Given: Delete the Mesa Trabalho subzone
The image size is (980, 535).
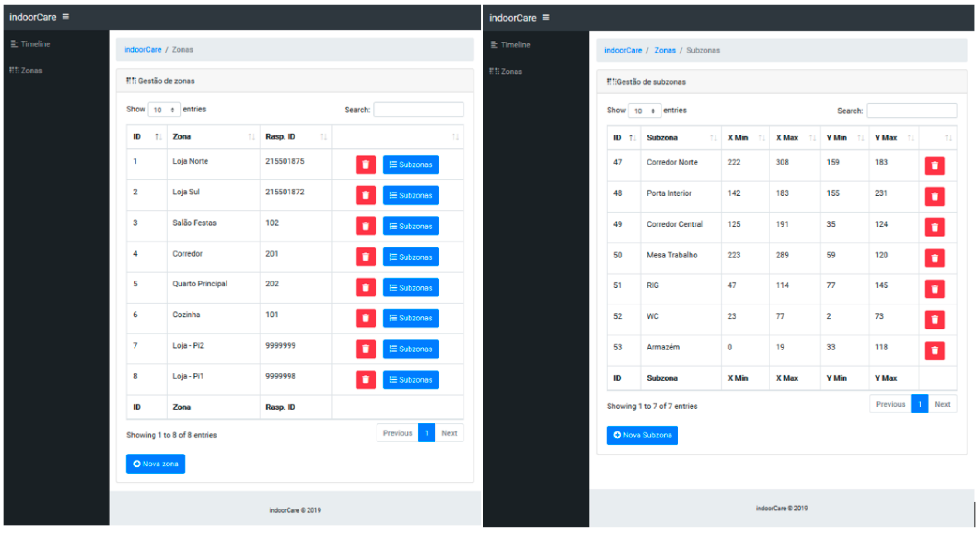Looking at the screenshot, I should (x=934, y=259).
